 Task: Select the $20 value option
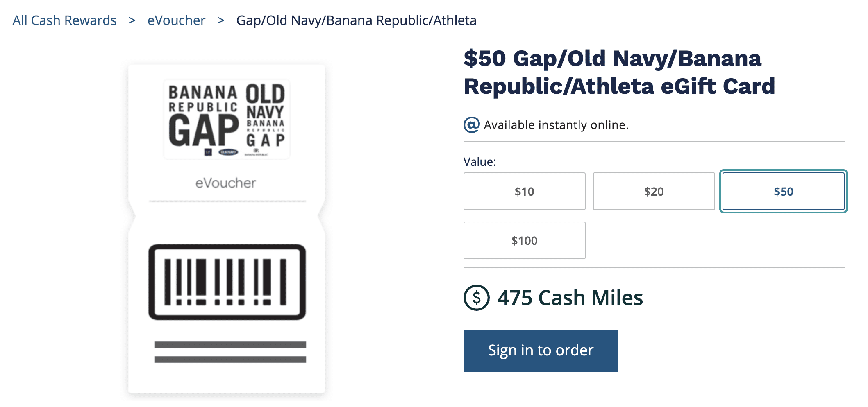tap(654, 191)
